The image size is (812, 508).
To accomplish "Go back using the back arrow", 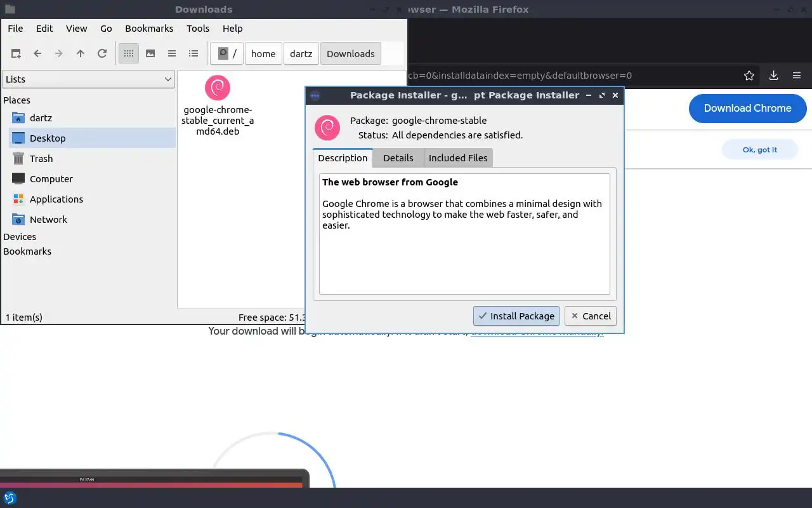I will (x=37, y=54).
